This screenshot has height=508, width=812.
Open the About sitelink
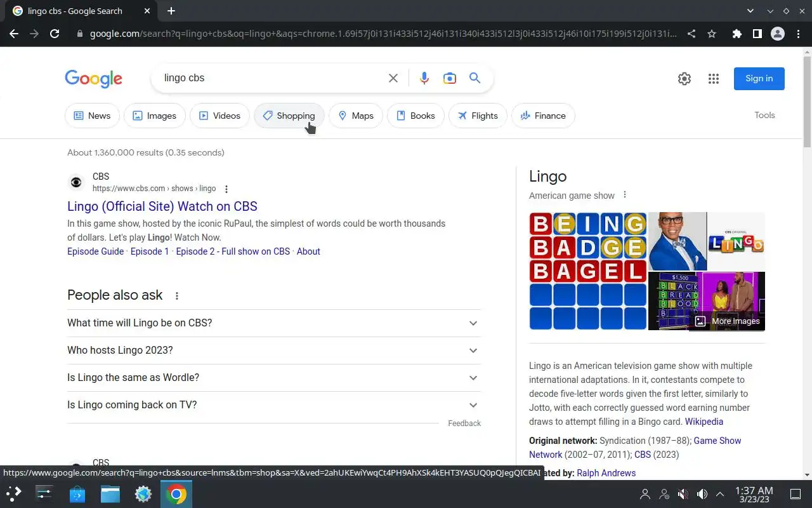(x=308, y=251)
